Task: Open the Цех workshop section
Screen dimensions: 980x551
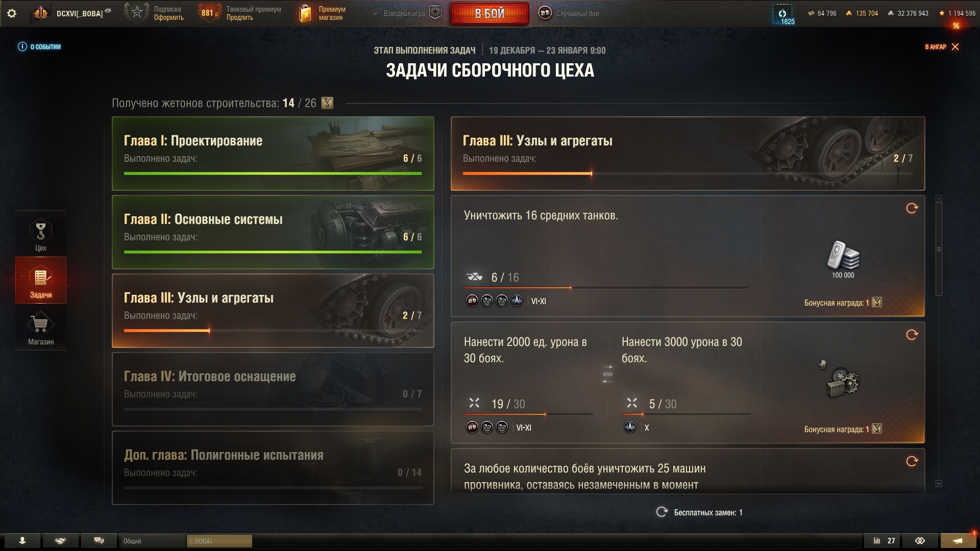Action: (41, 234)
